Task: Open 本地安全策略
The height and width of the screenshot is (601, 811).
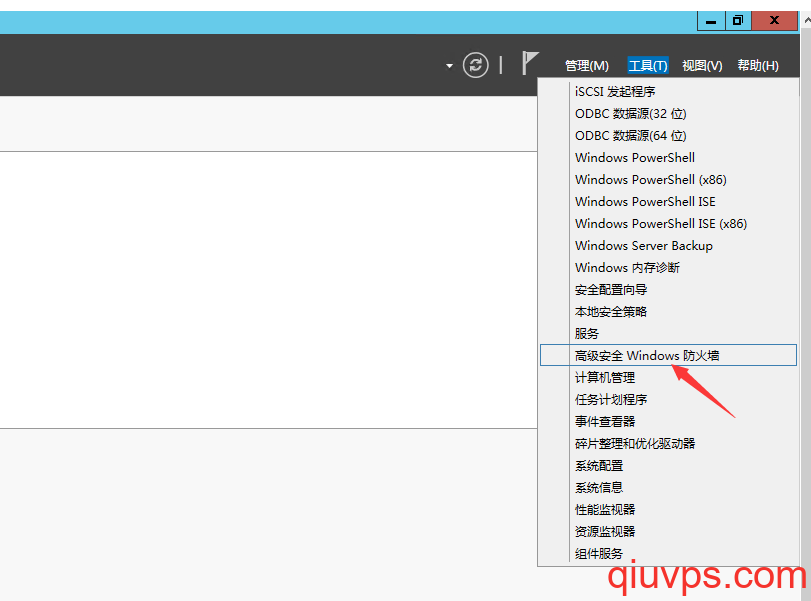Action: (668, 311)
